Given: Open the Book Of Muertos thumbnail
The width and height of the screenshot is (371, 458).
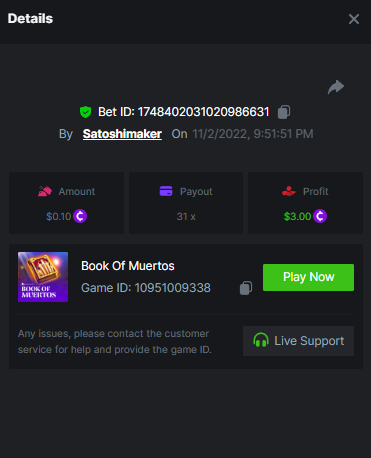Looking at the screenshot, I should [x=43, y=277].
